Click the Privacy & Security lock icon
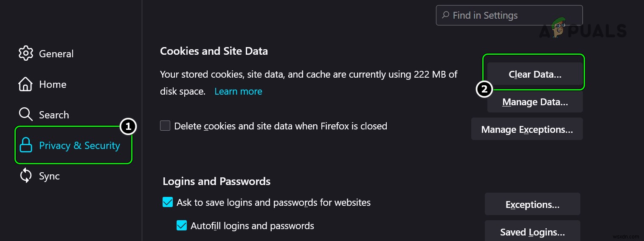Screen dimensions: 644x241 tap(26, 146)
